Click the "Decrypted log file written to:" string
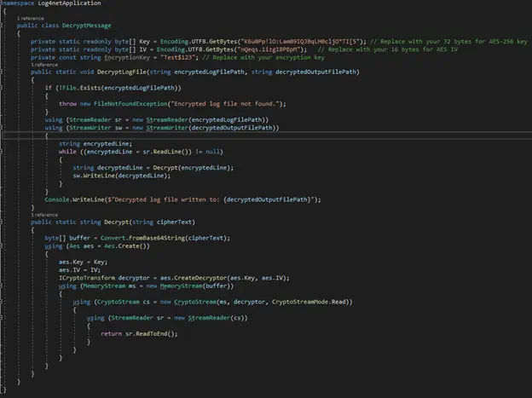This screenshot has height=398, width=532. point(165,199)
